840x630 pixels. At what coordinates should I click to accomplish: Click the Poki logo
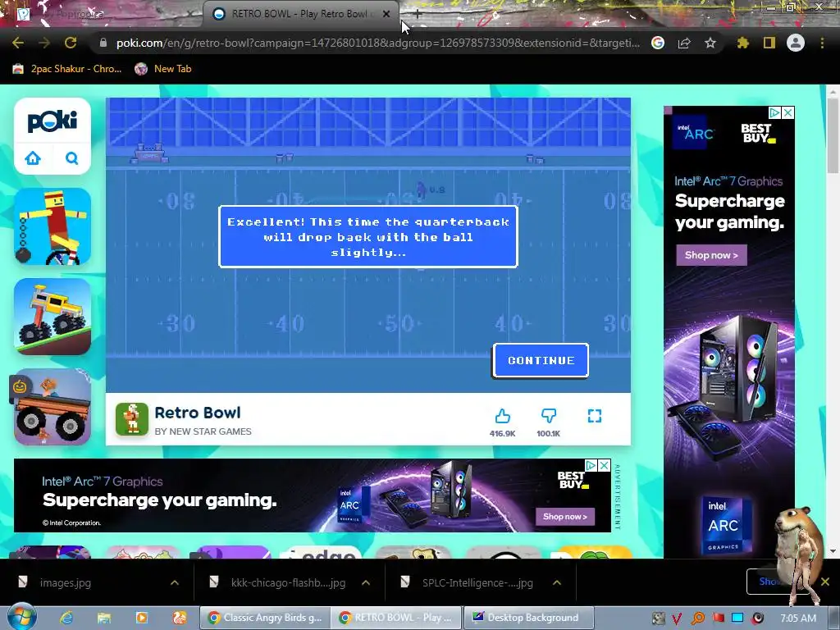pyautogui.click(x=52, y=121)
